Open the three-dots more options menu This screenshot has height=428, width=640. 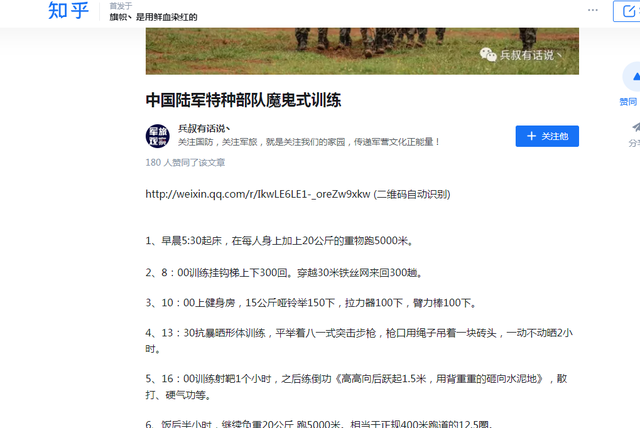coord(593,12)
